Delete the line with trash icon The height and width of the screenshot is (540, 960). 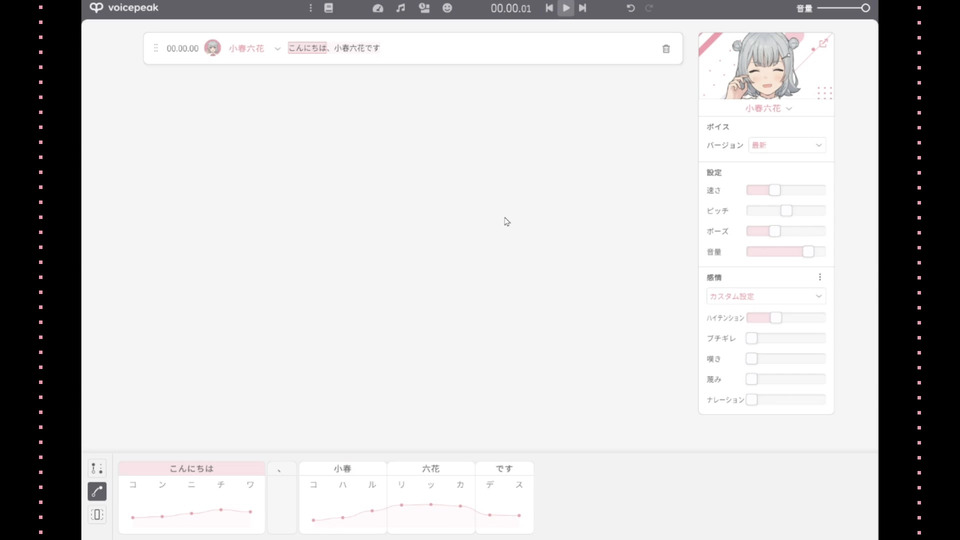click(x=666, y=48)
